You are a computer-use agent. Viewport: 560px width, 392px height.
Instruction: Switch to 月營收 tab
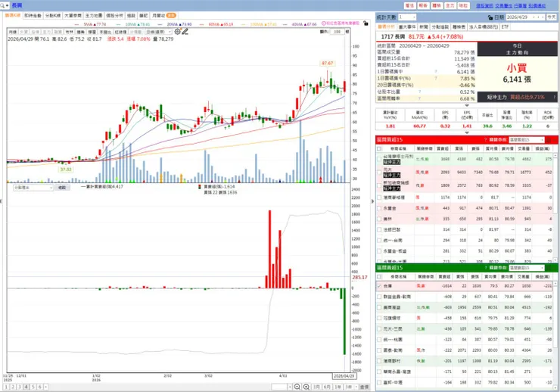[x=163, y=15]
